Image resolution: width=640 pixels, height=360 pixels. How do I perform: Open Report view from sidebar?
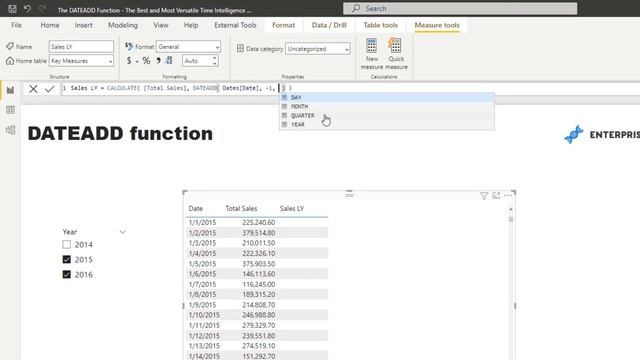click(x=10, y=90)
